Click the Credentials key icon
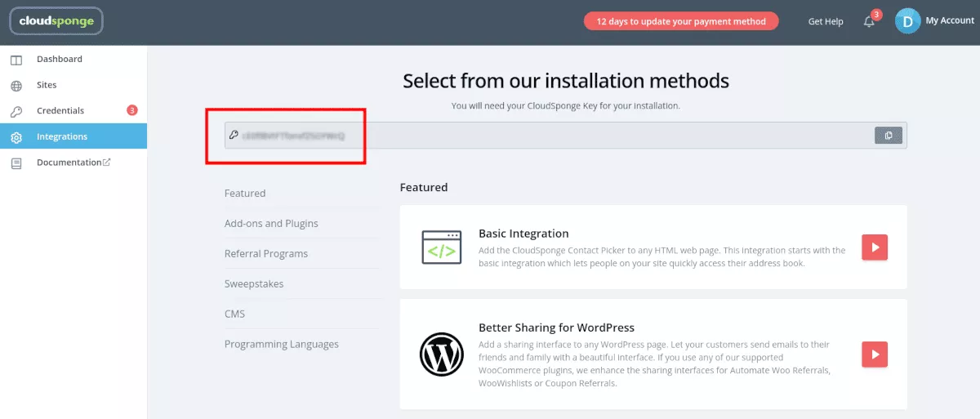 point(16,111)
